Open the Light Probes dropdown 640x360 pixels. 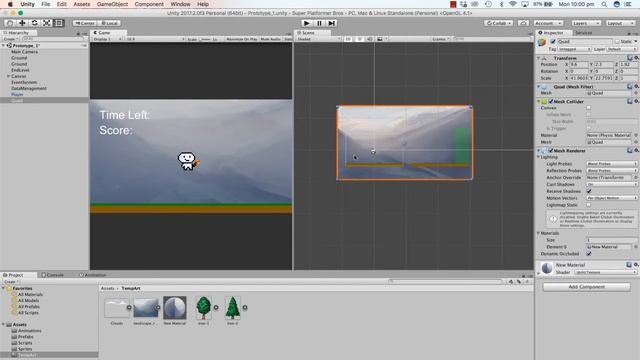click(x=612, y=164)
